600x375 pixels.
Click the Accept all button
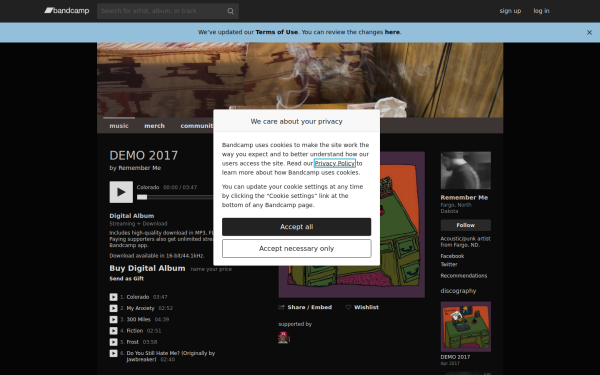pos(297,227)
